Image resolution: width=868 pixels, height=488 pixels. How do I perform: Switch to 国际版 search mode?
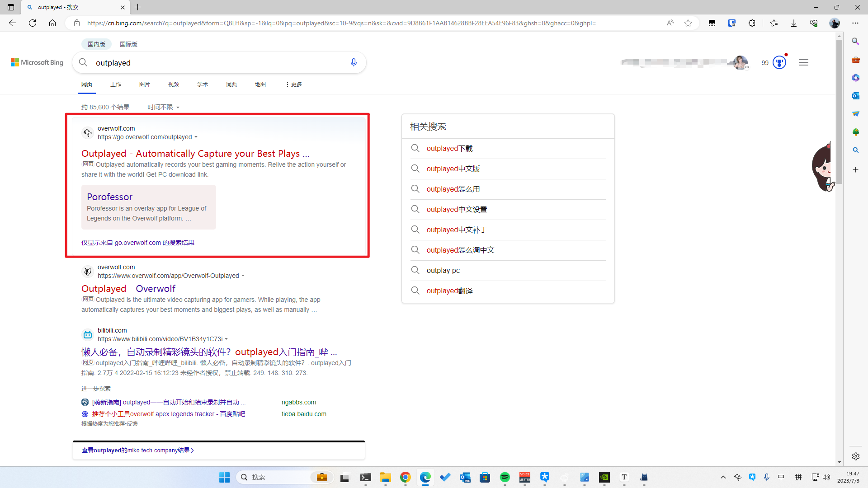pyautogui.click(x=128, y=44)
